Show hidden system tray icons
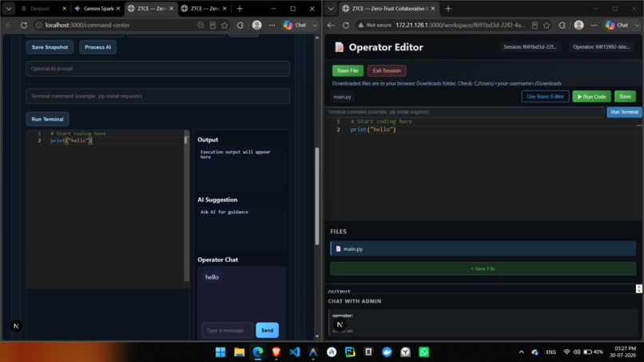This screenshot has height=362, width=644. [521, 352]
